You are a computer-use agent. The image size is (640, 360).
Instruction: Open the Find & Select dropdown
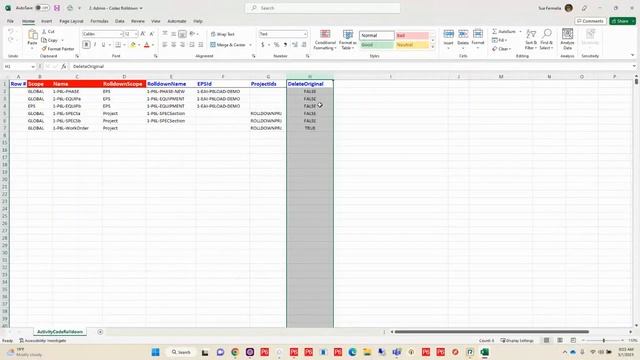click(x=547, y=40)
